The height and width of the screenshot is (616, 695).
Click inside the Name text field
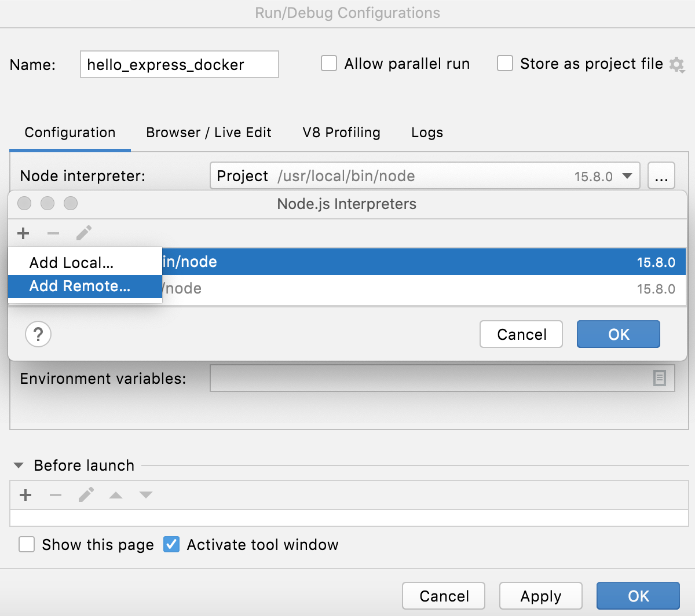pyautogui.click(x=178, y=65)
